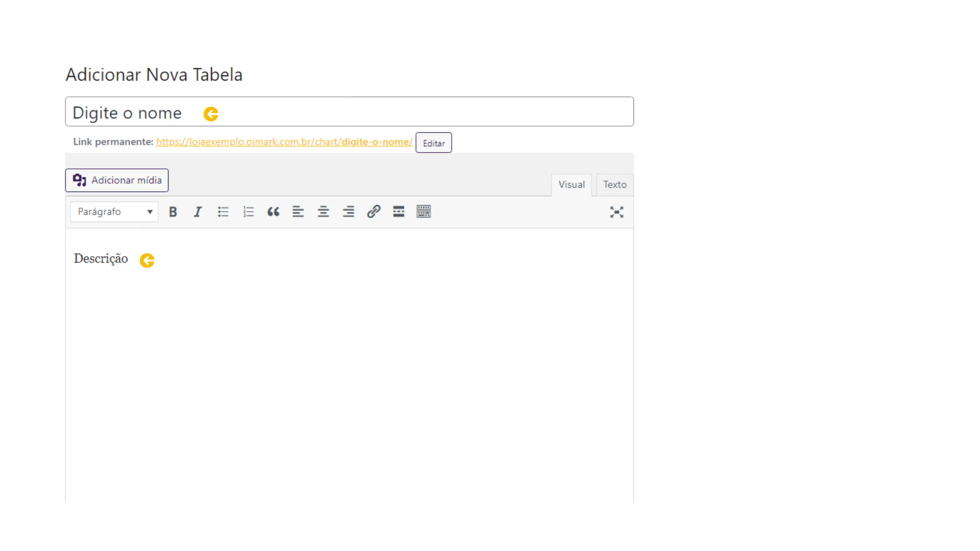Screen dimensions: 980x551
Task: Toggle the extra toolbar row
Action: 424,212
